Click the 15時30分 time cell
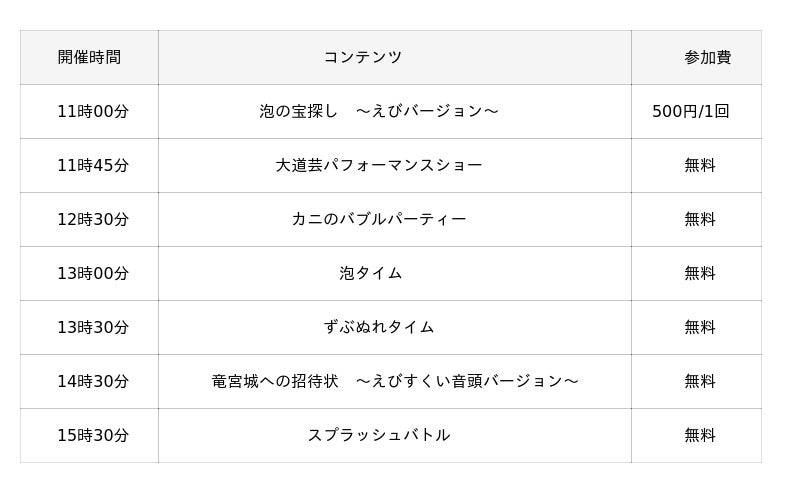Viewport: 800px width, 493px height. coord(93,435)
